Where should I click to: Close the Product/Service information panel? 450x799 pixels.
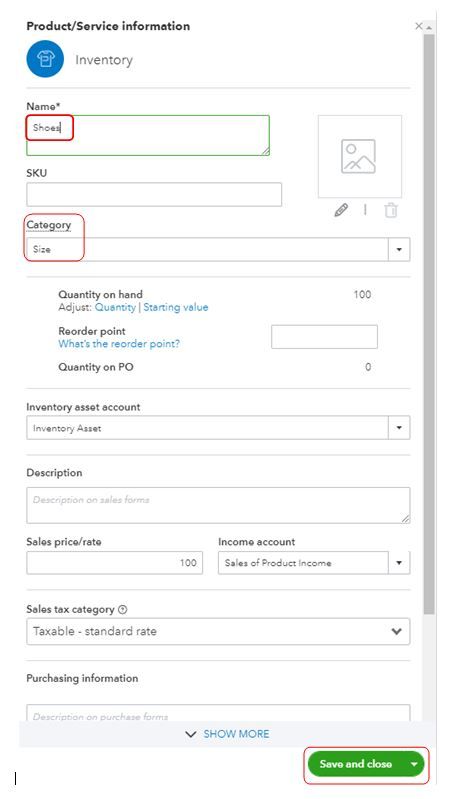tap(418, 26)
